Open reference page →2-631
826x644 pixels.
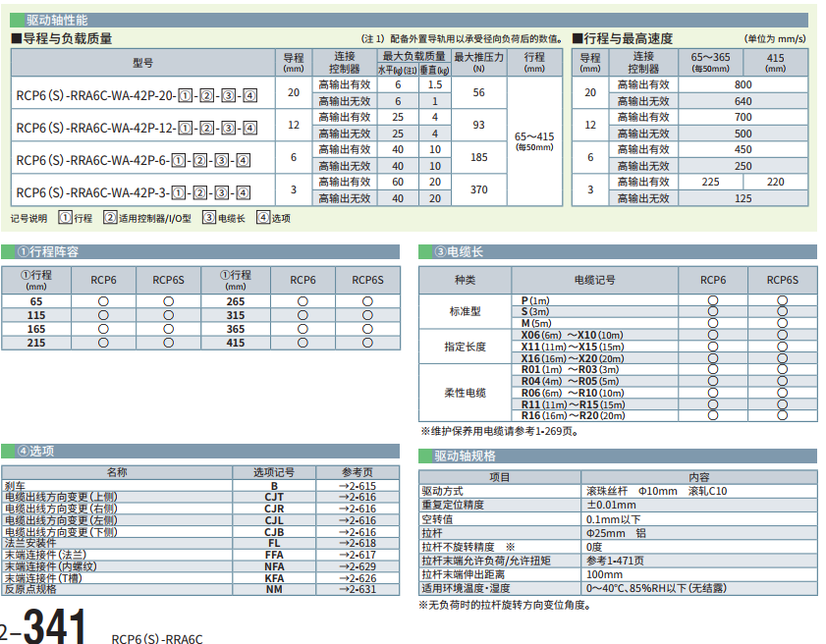[x=358, y=589]
